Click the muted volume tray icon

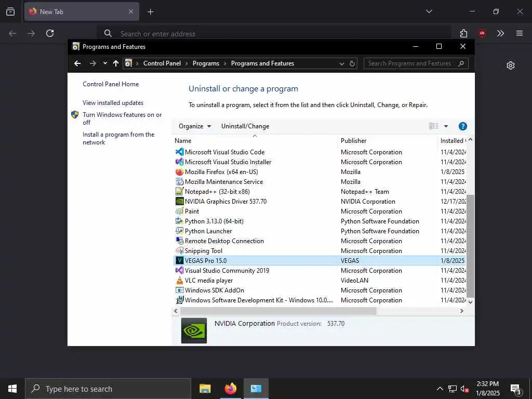pyautogui.click(x=465, y=389)
